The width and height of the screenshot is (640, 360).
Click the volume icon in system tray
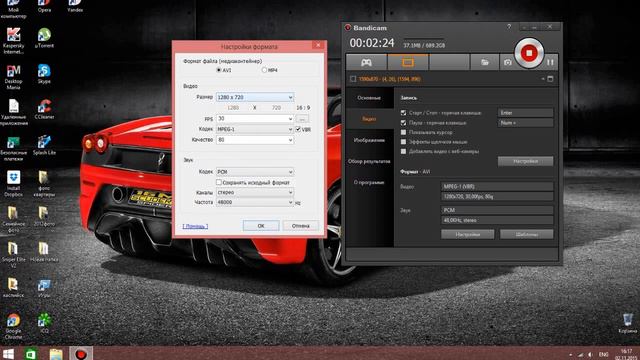[590, 355]
